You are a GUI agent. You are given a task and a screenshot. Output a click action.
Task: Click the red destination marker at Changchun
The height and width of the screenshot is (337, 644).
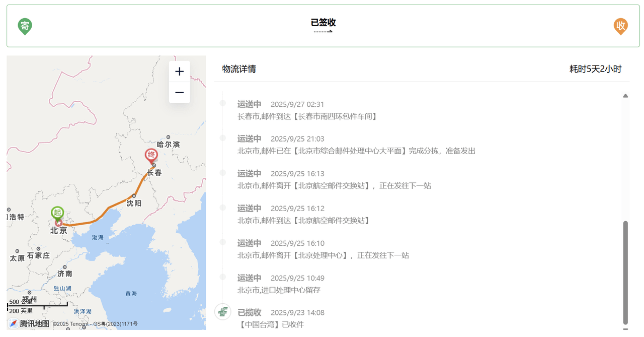(151, 156)
